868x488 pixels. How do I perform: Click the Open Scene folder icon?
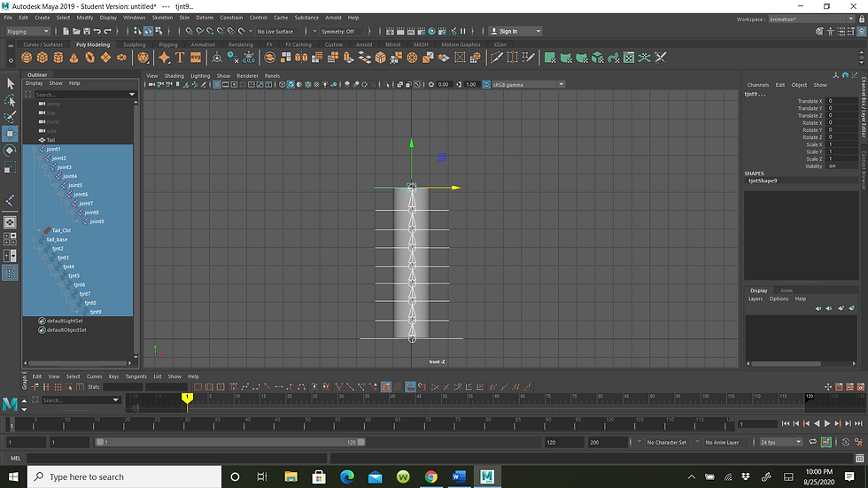coord(76,32)
